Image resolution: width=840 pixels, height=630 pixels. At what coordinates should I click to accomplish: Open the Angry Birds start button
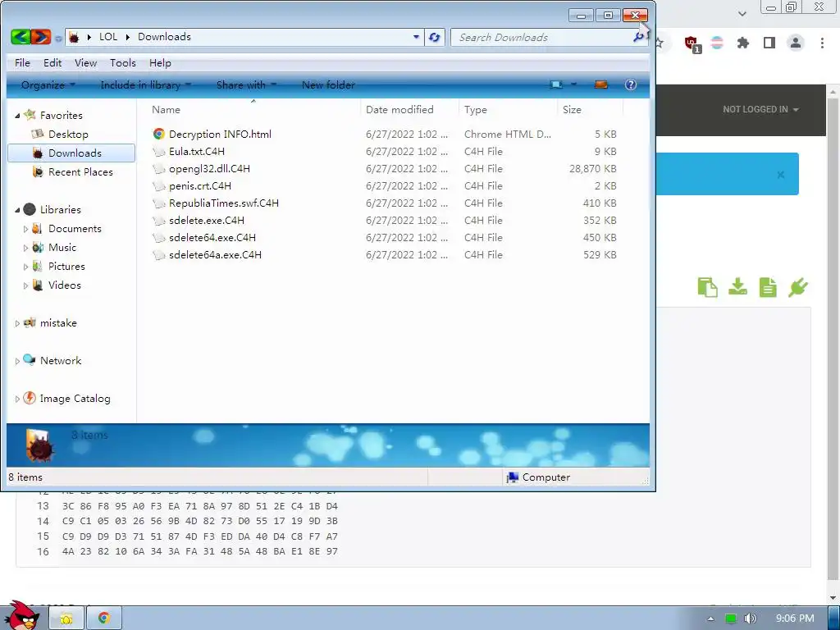click(21, 616)
